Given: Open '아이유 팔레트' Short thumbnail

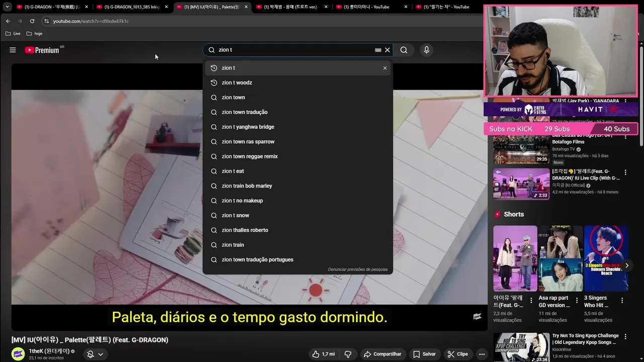Looking at the screenshot, I should tap(515, 258).
